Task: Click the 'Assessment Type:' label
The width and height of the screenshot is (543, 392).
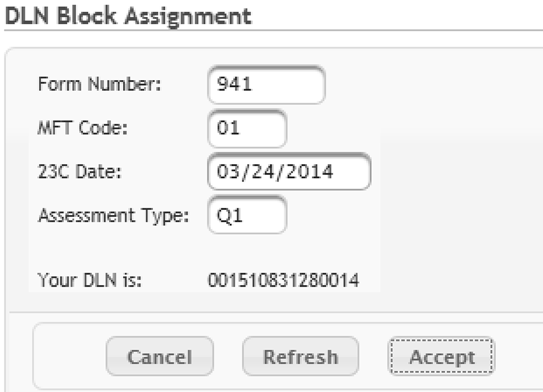Action: point(114,215)
